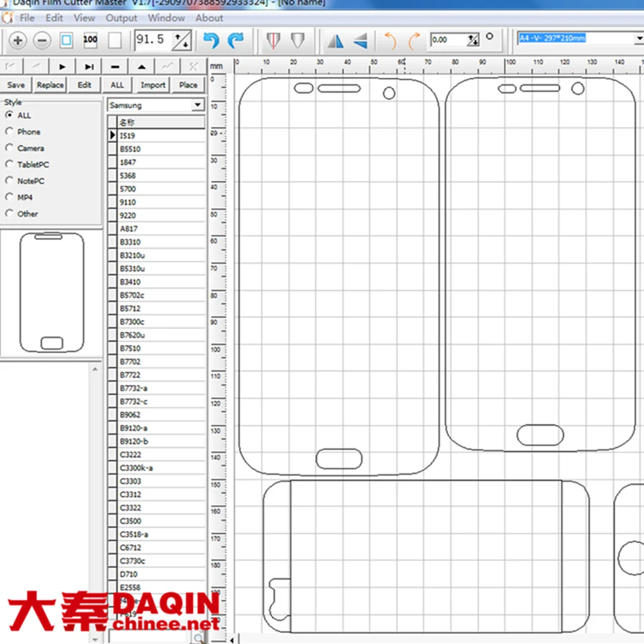Click the vertical flip triangle icon
This screenshot has height=644, width=644.
tap(360, 40)
